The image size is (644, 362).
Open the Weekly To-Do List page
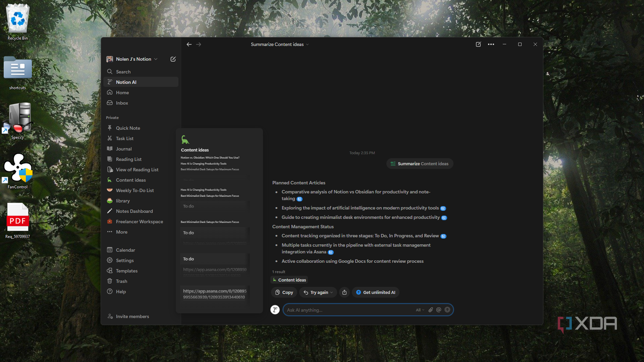(x=141, y=190)
